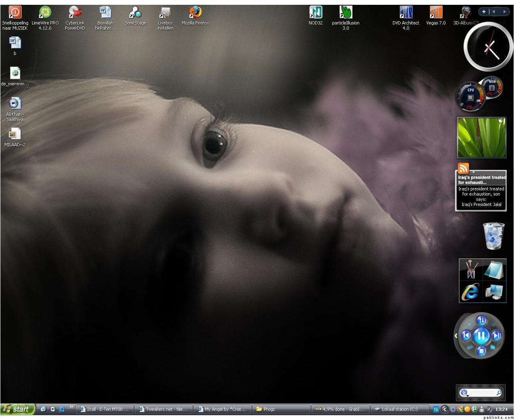The width and height of the screenshot is (514, 420).
Task: Launch DVD Architect 4.0 from the desktop
Action: 406,13
